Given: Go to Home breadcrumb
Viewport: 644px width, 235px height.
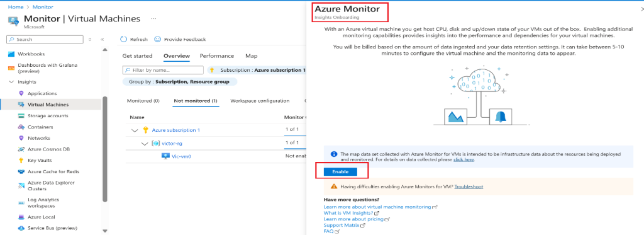Looking at the screenshot, I should (x=15, y=7).
